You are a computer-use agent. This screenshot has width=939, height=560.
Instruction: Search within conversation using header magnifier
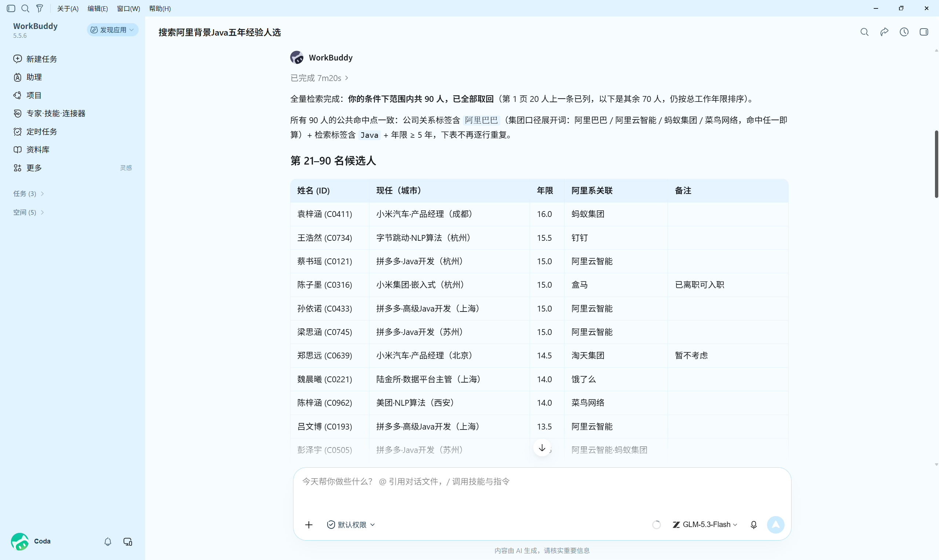(x=865, y=32)
